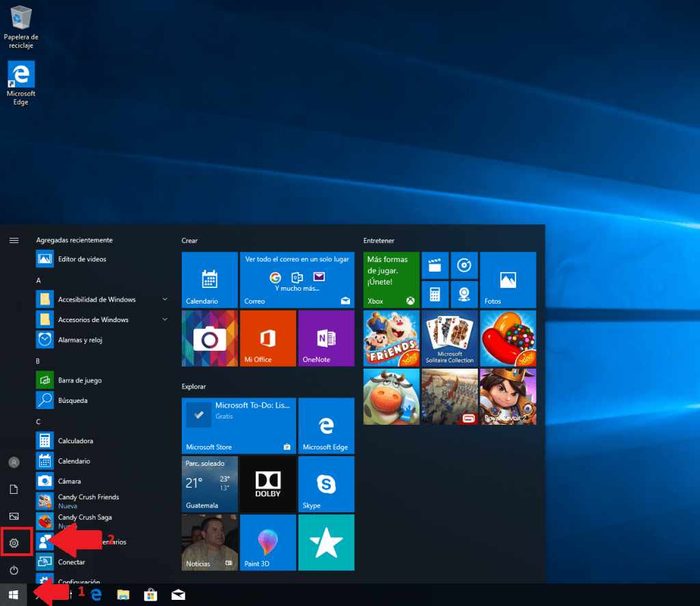Screen dimensions: 700x606
Task: Click the letter A group header
Action: click(x=39, y=280)
